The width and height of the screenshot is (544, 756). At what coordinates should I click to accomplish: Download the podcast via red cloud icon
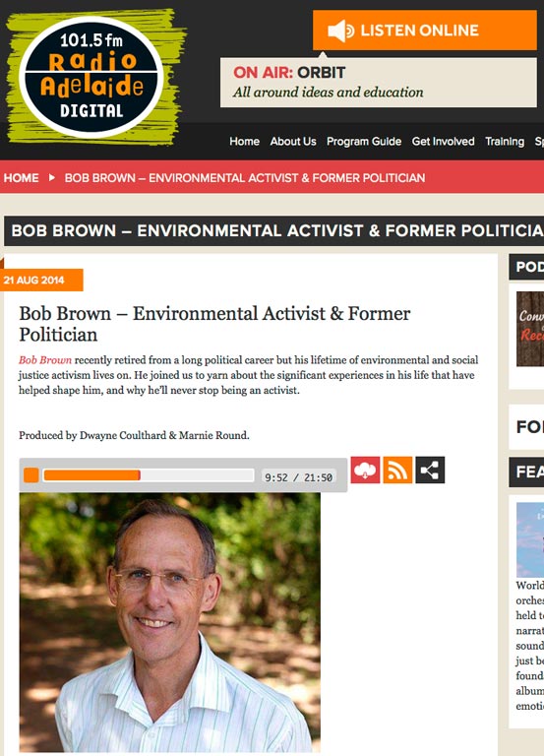(x=365, y=470)
